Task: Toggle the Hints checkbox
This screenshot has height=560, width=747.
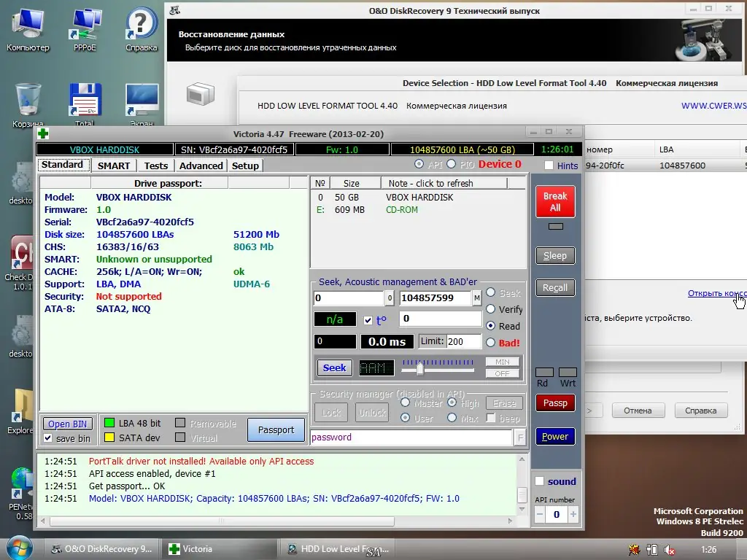Action: [549, 166]
